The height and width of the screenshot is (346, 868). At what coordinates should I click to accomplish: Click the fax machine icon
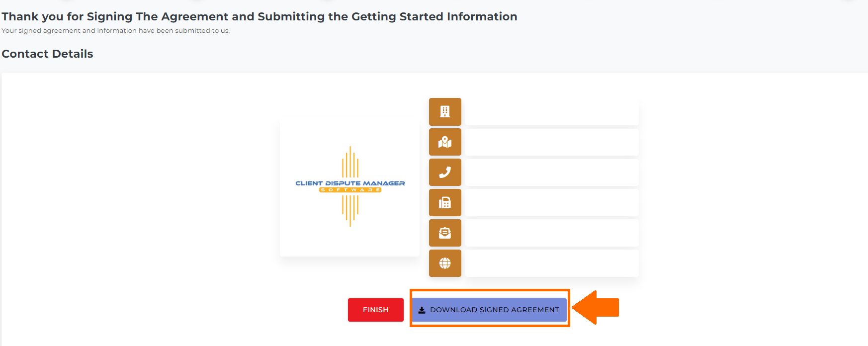pyautogui.click(x=445, y=203)
